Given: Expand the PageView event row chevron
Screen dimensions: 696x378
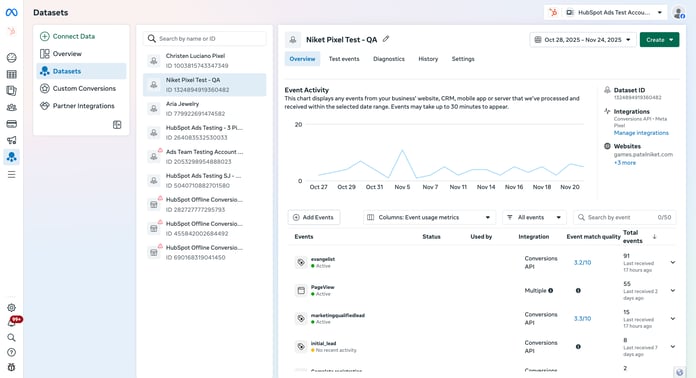Looking at the screenshot, I should [672, 291].
